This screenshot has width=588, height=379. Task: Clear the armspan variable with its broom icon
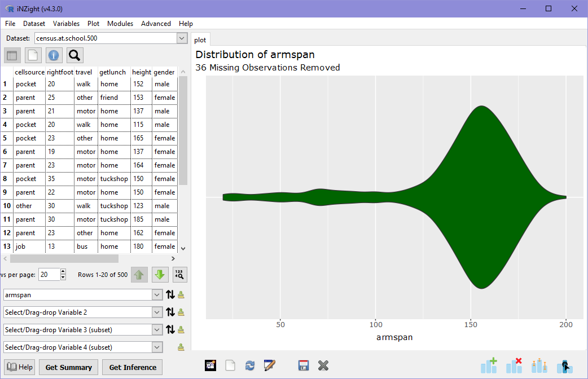pyautogui.click(x=181, y=294)
